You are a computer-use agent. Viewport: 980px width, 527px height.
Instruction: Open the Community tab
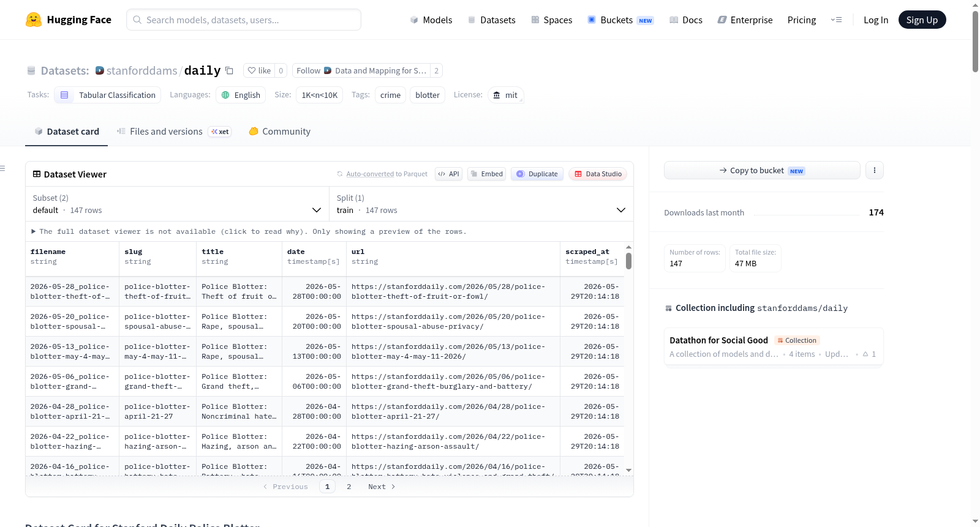point(279,131)
